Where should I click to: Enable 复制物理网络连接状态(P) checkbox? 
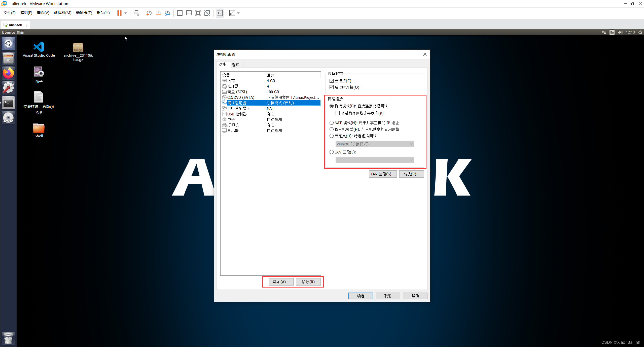click(x=338, y=113)
